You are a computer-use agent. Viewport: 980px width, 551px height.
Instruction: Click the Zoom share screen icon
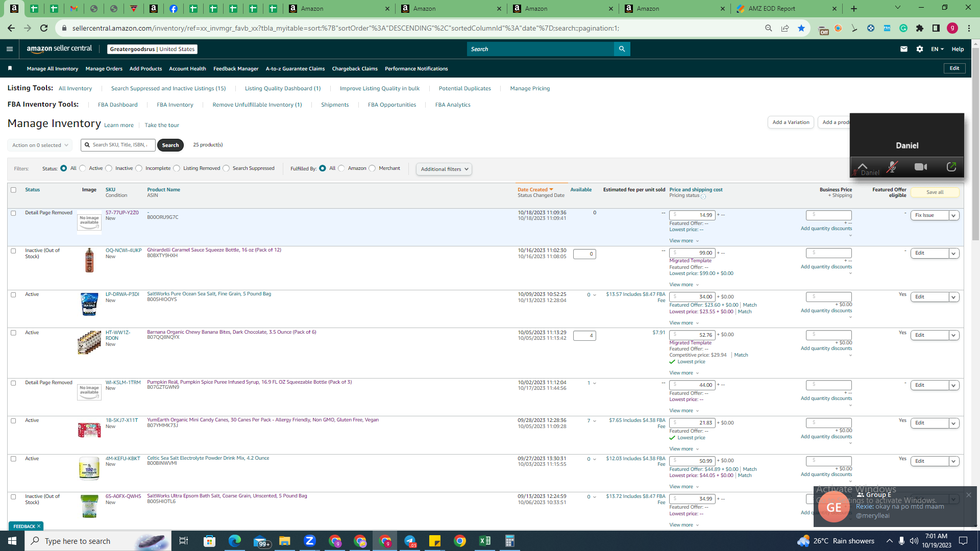click(951, 167)
